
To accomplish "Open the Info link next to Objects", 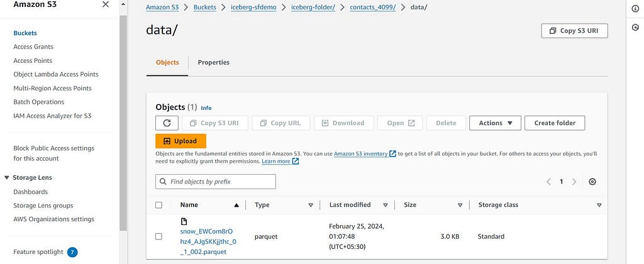I will [x=206, y=108].
